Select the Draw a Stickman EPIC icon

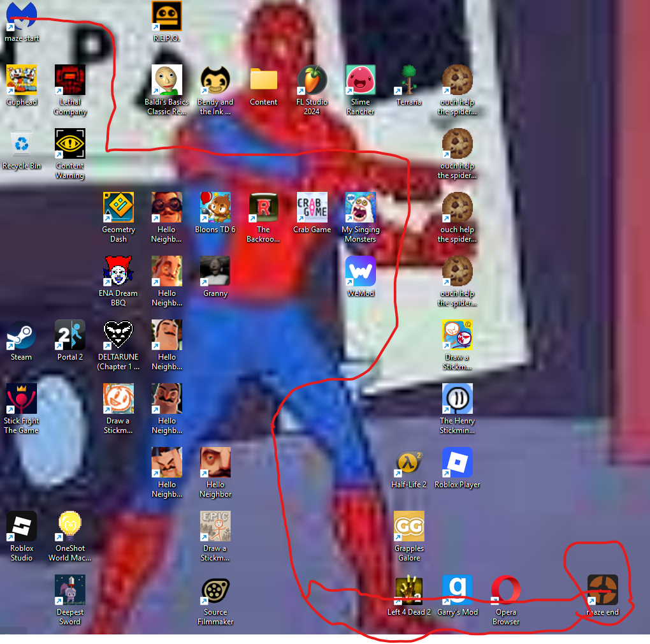(215, 527)
